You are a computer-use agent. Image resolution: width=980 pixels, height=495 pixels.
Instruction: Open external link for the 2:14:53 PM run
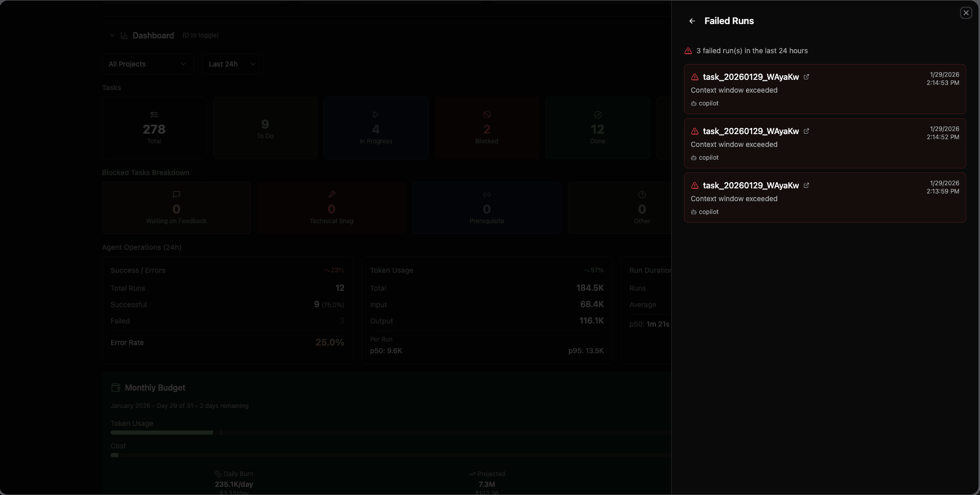(806, 77)
